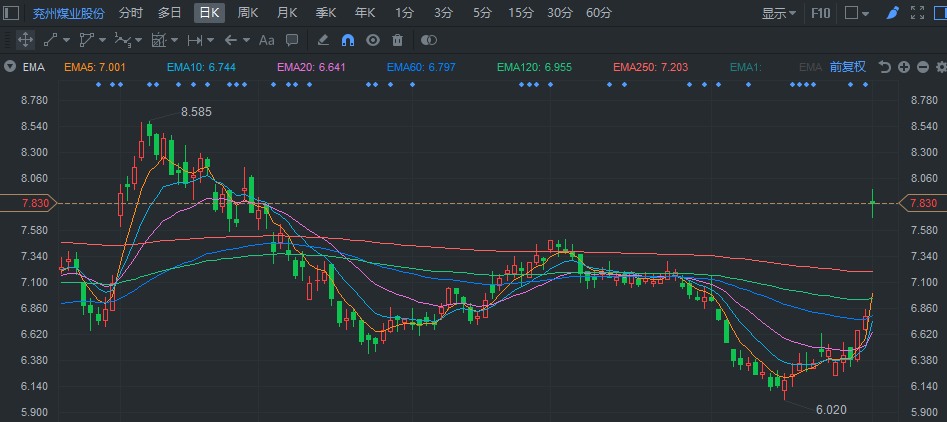Image resolution: width=947 pixels, height=422 pixels.
Task: Toggle drawings visibility with eye icon
Action: point(373,40)
